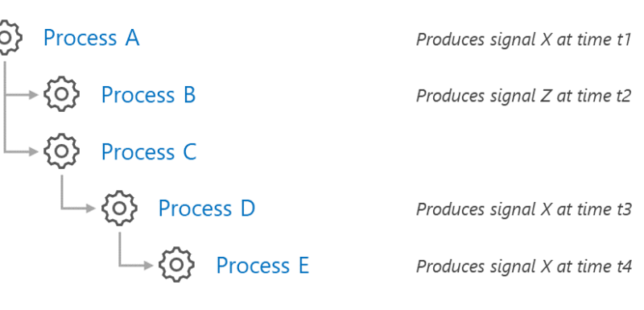Click vertical connector line below Process A gear
644x310 pixels.
5,107
